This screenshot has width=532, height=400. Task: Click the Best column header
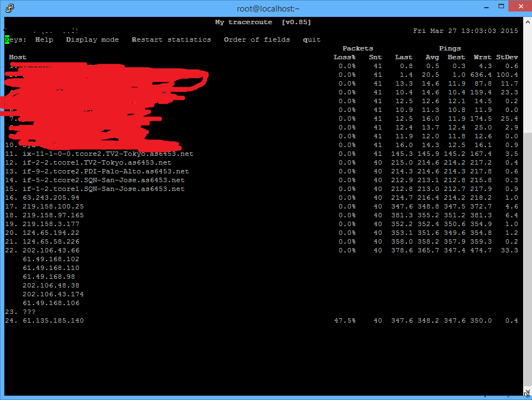click(x=456, y=57)
